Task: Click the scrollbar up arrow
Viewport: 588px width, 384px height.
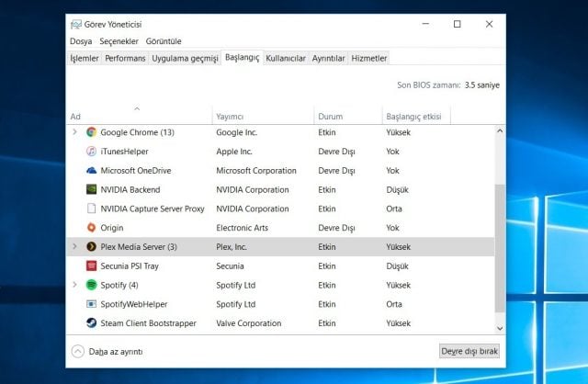Action: coord(500,130)
